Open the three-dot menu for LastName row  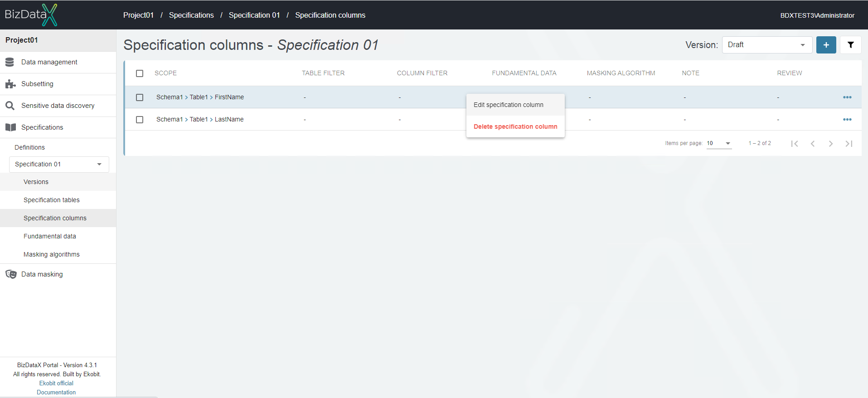tap(847, 120)
